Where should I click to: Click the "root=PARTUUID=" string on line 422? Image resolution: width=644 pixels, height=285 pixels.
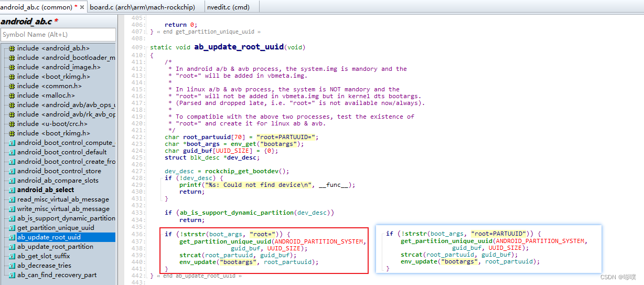(287, 137)
